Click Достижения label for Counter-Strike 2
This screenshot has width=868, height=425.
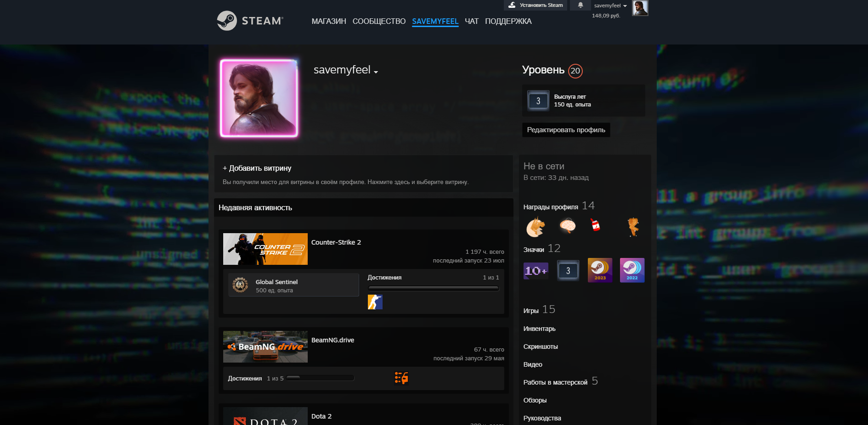click(x=384, y=277)
